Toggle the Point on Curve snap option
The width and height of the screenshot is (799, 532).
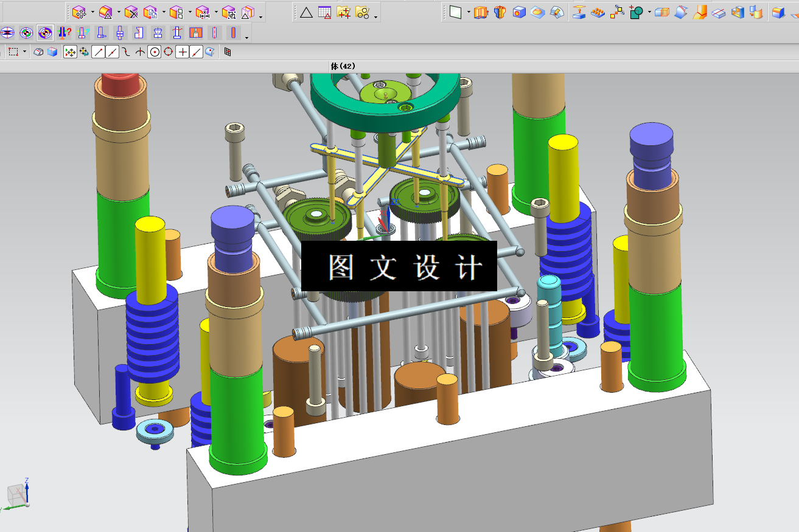coord(197,52)
